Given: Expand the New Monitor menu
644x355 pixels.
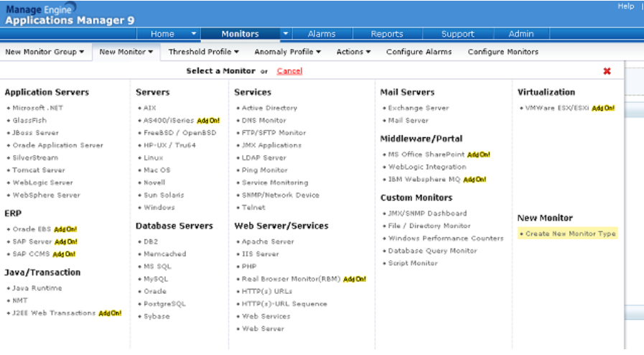Looking at the screenshot, I should (126, 52).
